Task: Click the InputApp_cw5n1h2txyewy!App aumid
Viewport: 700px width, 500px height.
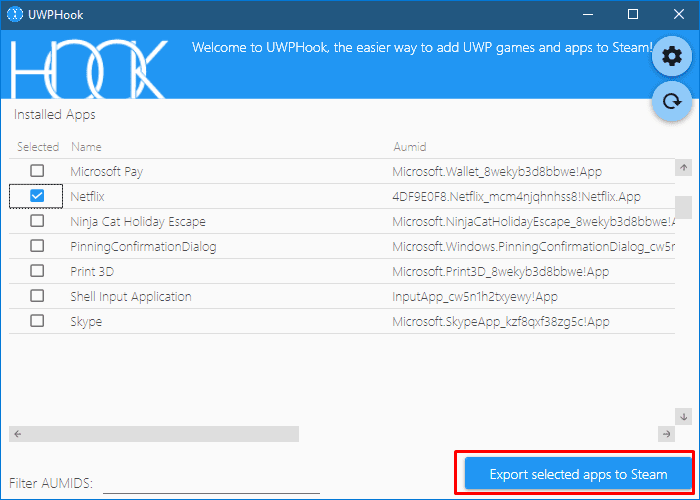Action: click(475, 296)
